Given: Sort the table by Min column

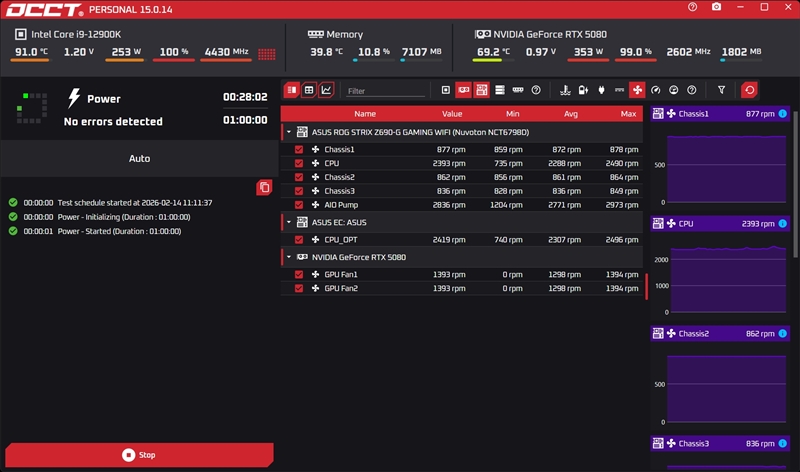Looking at the screenshot, I should coord(512,114).
